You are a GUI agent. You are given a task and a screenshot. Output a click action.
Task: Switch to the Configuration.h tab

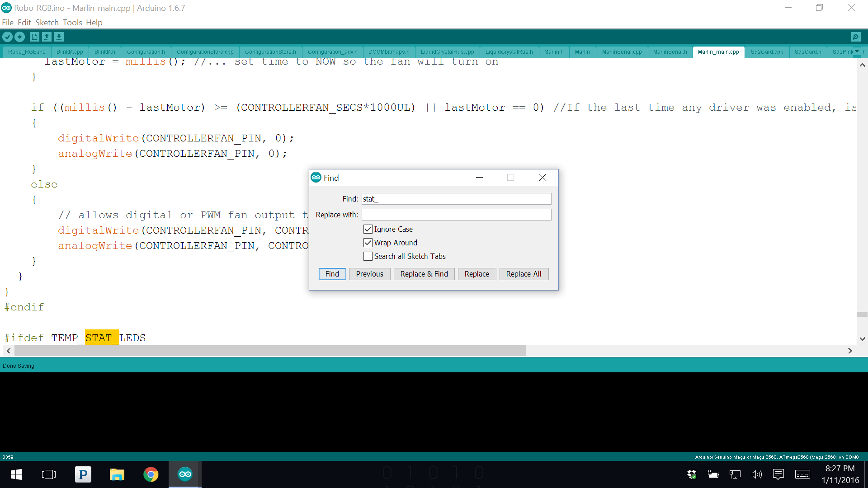[146, 52]
